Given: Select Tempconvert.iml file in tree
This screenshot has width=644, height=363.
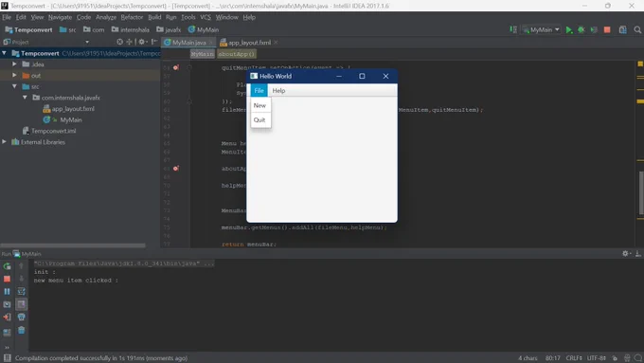Looking at the screenshot, I should [x=49, y=131].
